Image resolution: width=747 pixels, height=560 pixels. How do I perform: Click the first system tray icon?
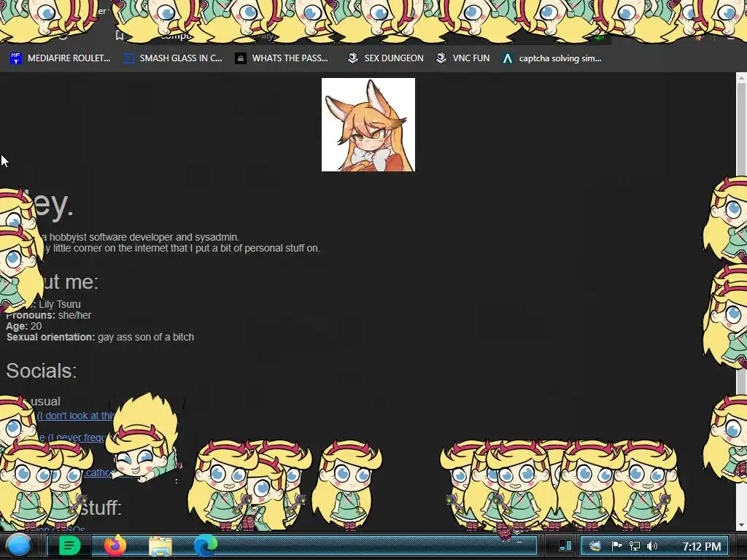point(595,545)
